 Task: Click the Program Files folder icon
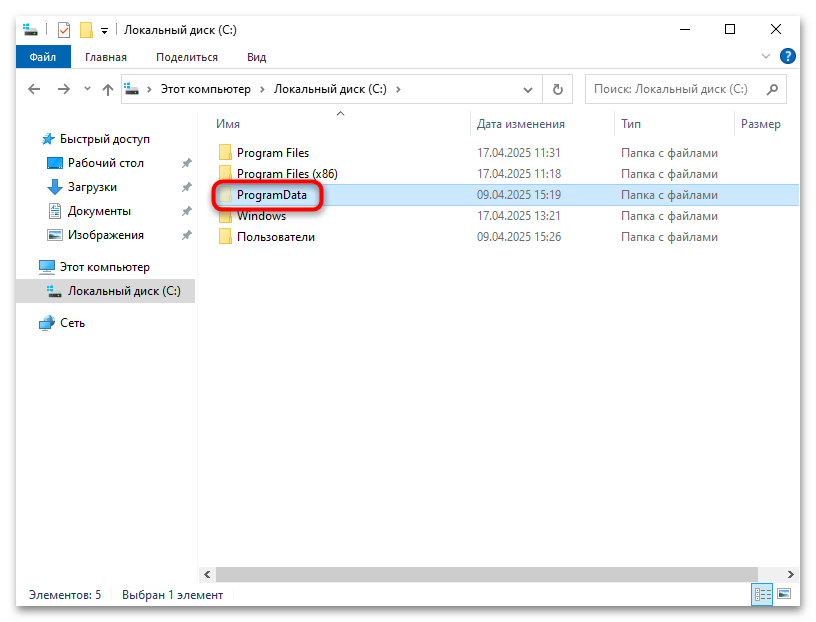click(225, 153)
